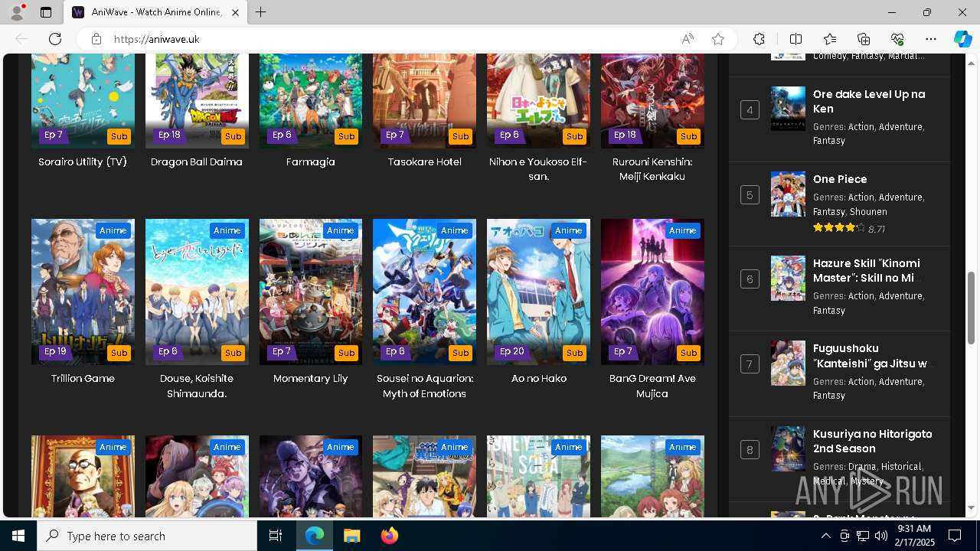Screen dimensions: 980x551
Task: Click the taskbar search box
Action: tap(147, 536)
